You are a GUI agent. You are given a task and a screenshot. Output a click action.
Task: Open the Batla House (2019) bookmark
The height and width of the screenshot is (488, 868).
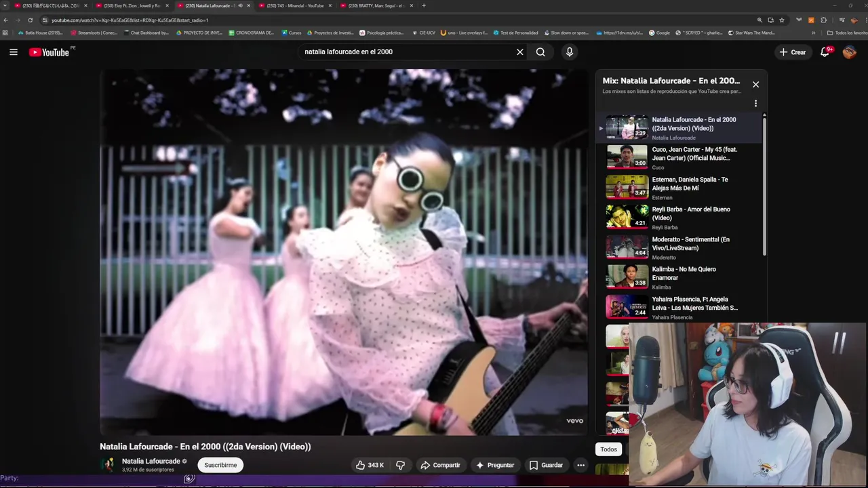[x=39, y=33]
